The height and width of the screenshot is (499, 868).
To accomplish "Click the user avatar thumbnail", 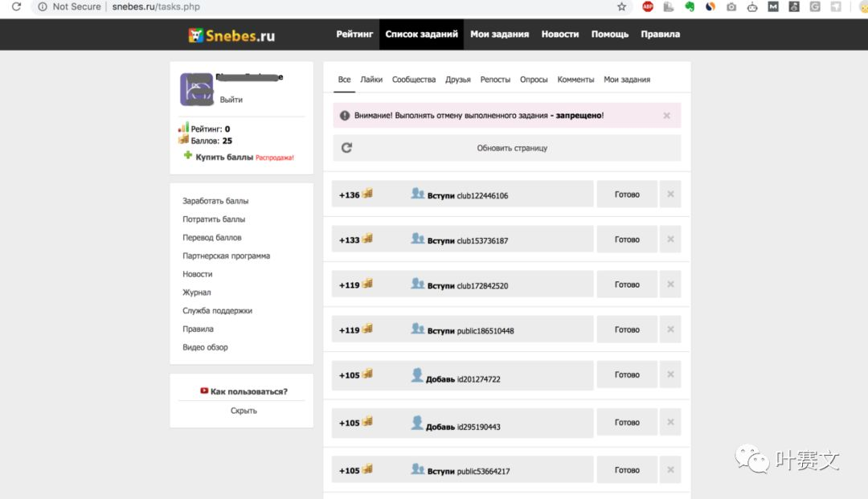I will pyautogui.click(x=196, y=90).
